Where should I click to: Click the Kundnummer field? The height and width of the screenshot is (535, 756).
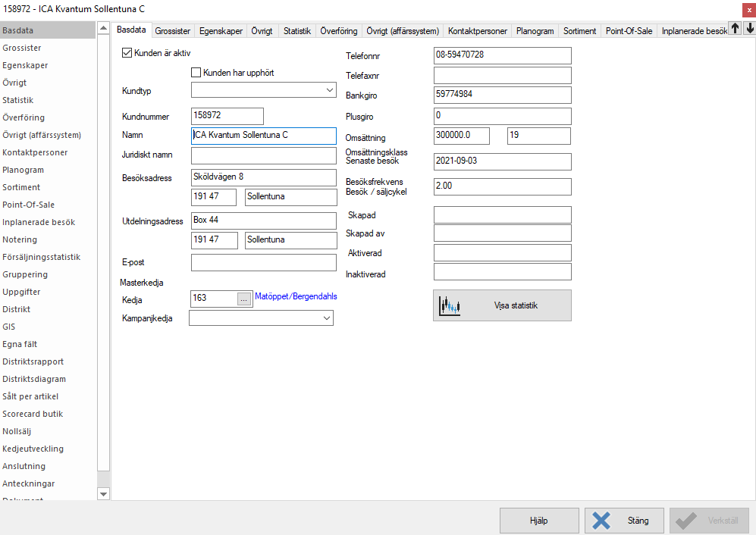tap(227, 116)
